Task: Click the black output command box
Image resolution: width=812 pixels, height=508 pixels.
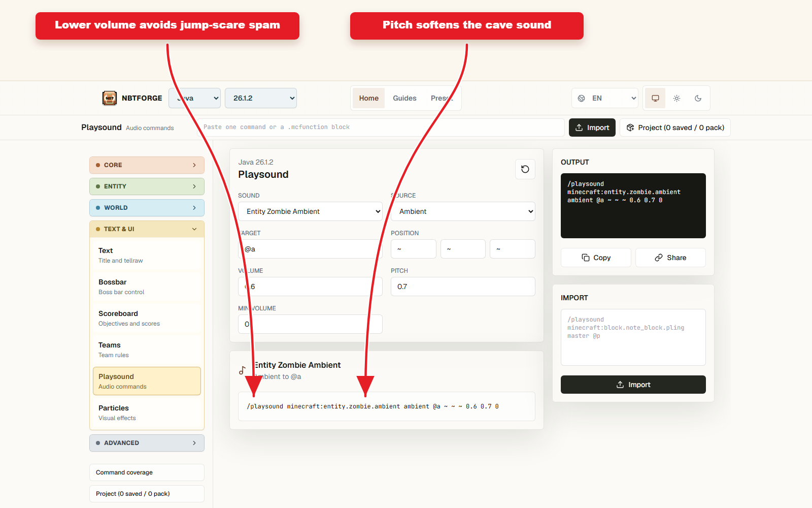Action: [x=633, y=206]
